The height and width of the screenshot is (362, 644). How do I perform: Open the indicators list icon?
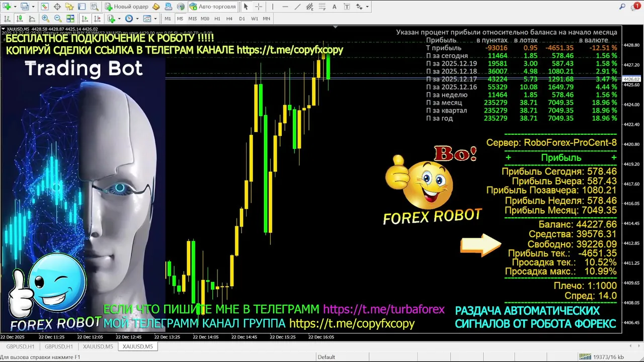111,19
